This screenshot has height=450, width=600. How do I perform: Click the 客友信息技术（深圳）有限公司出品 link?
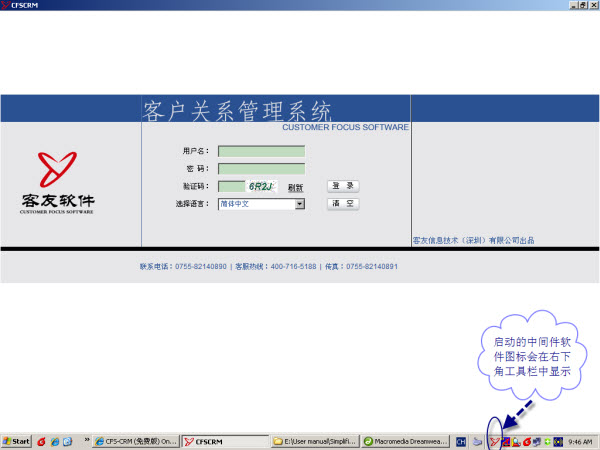(473, 240)
